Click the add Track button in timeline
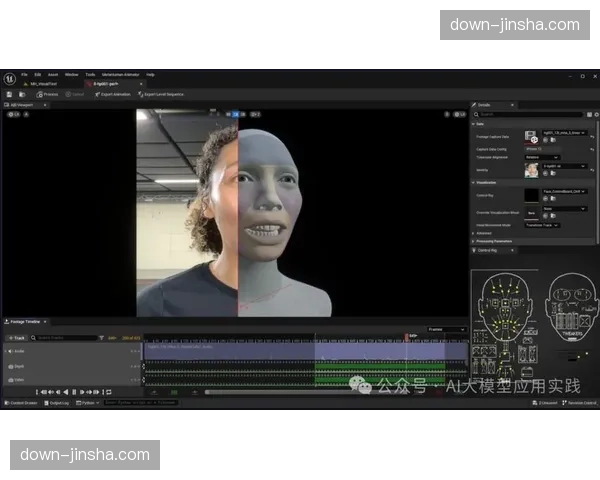This screenshot has height=480, width=600. tap(18, 338)
